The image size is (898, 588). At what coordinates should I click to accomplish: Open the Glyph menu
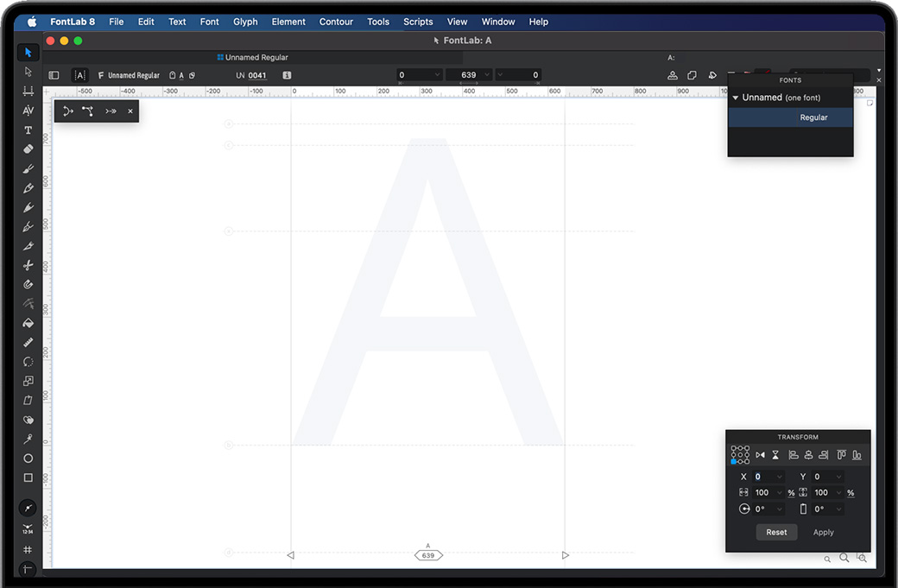point(245,22)
